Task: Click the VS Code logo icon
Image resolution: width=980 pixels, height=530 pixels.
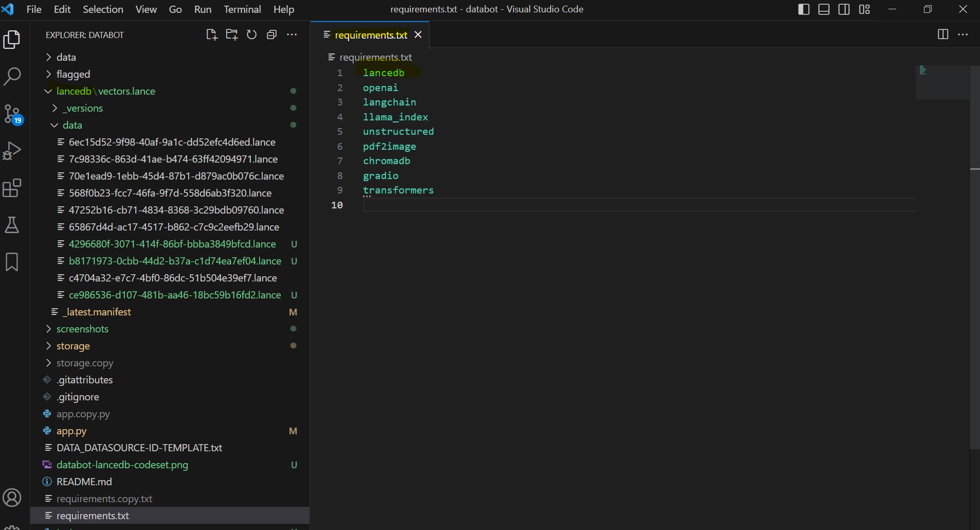Action: click(x=8, y=9)
